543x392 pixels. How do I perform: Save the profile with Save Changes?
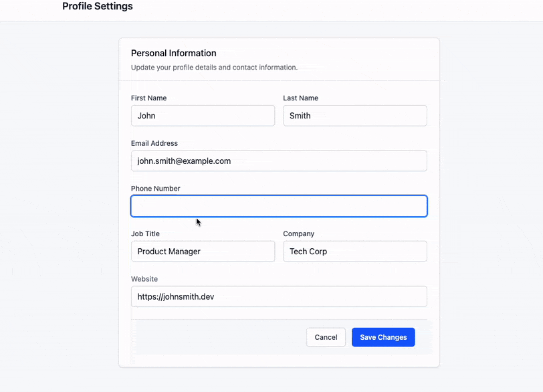point(383,337)
